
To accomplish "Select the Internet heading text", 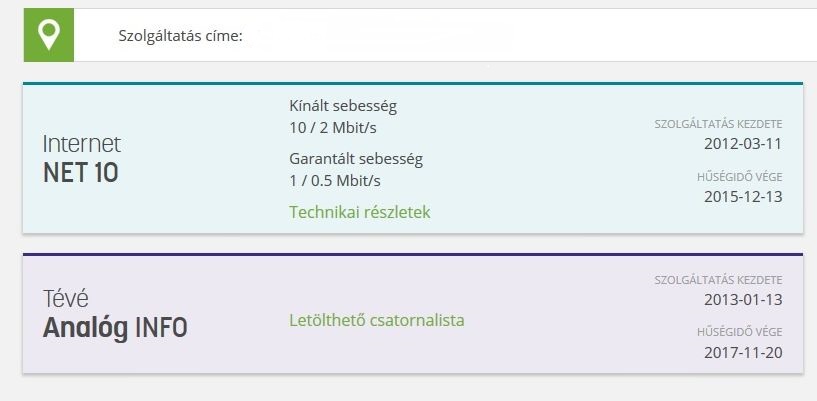I will 81,143.
